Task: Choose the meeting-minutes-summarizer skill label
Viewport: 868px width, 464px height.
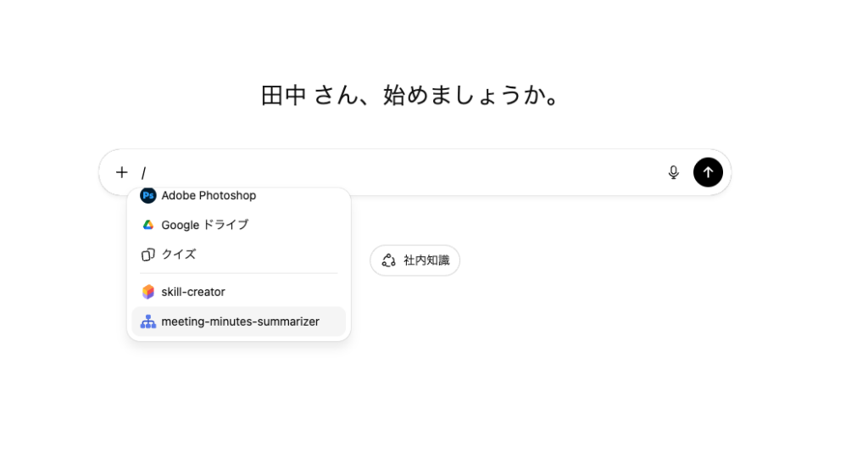Action: 240,321
